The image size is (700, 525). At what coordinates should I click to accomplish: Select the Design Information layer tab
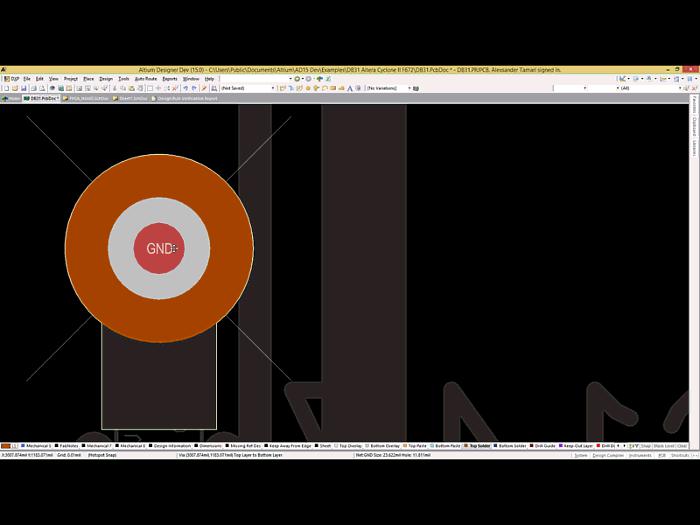(x=170, y=446)
